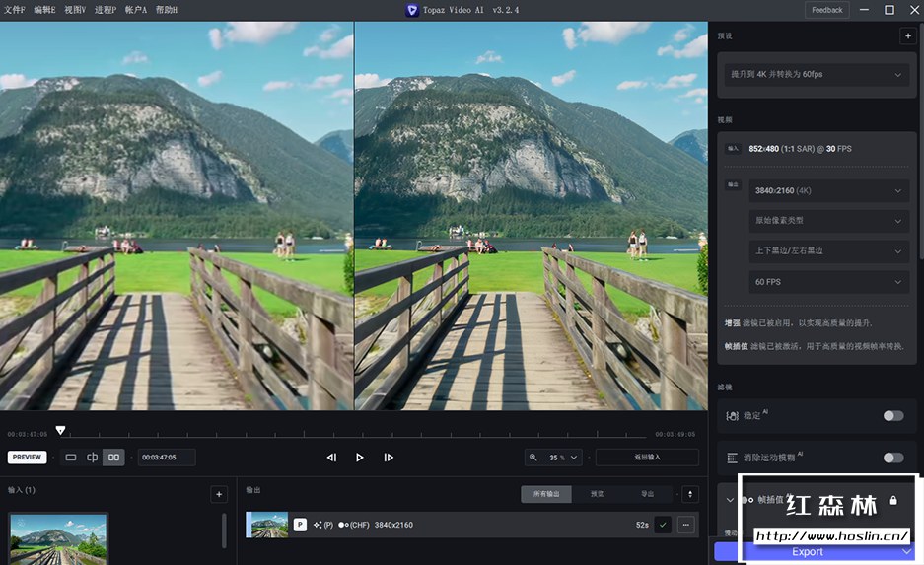Screen dimensions: 924x565
Task: Step forward one frame
Action: (389, 458)
